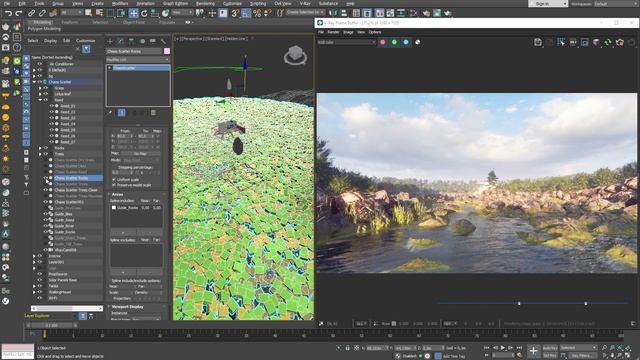Click the Undo arrow in main toolbar
This screenshot has height=360, width=640.
pos(8,13)
